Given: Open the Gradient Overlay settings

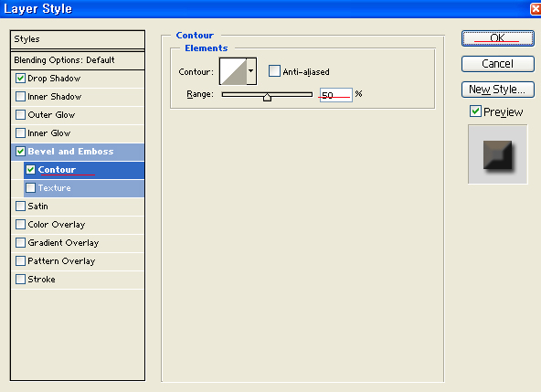Looking at the screenshot, I should (78, 243).
